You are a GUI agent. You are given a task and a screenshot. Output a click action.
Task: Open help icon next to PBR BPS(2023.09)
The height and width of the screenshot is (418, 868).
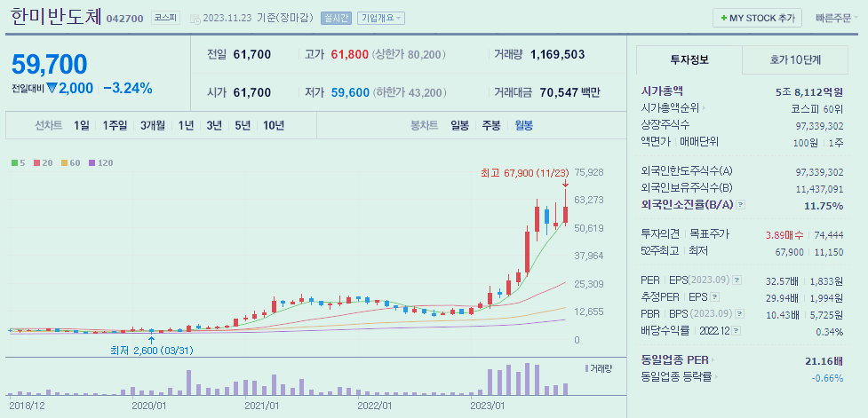(x=740, y=314)
